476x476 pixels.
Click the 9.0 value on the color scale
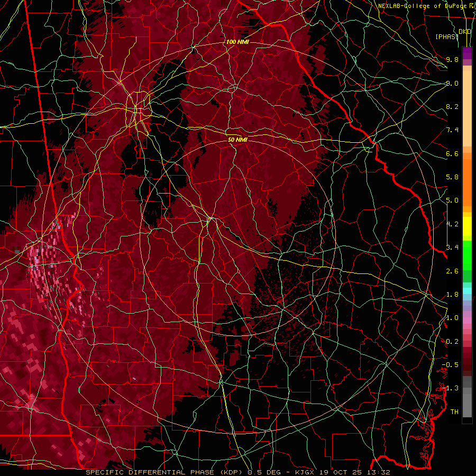coord(452,83)
